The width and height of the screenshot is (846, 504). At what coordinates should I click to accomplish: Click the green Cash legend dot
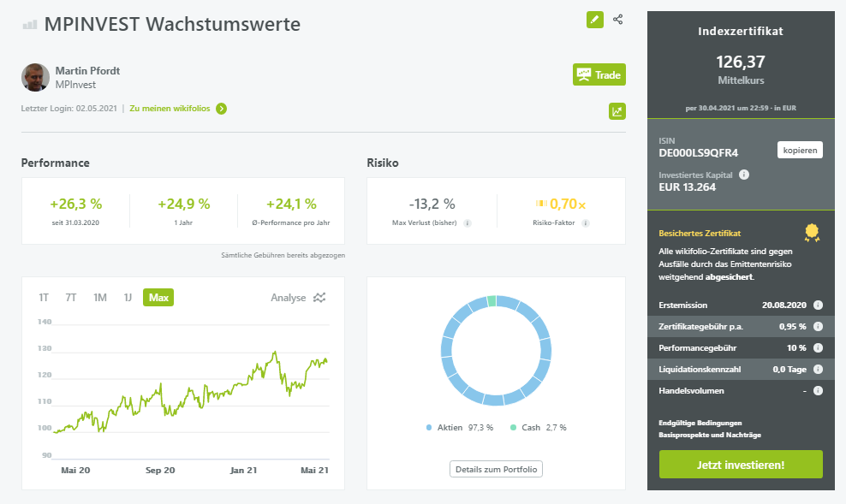pyautogui.click(x=513, y=428)
